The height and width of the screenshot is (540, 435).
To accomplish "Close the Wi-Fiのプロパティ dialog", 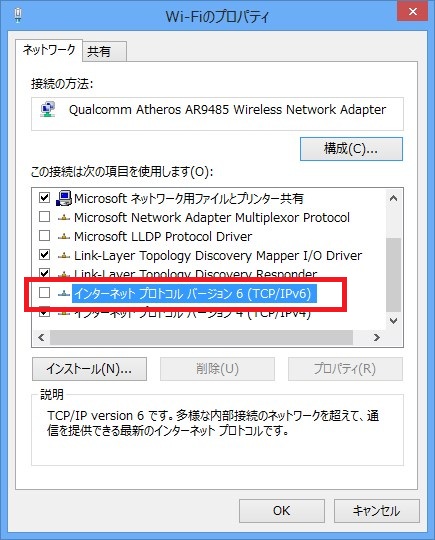I will click(x=413, y=12).
